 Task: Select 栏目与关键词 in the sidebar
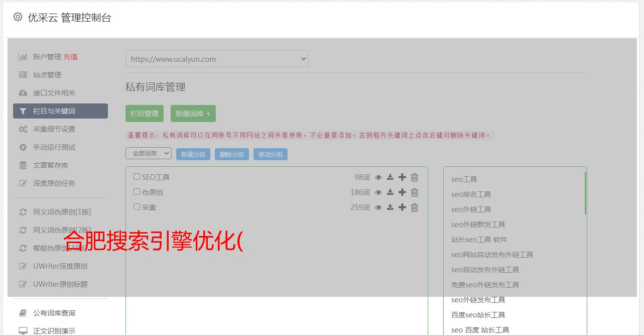(x=60, y=111)
